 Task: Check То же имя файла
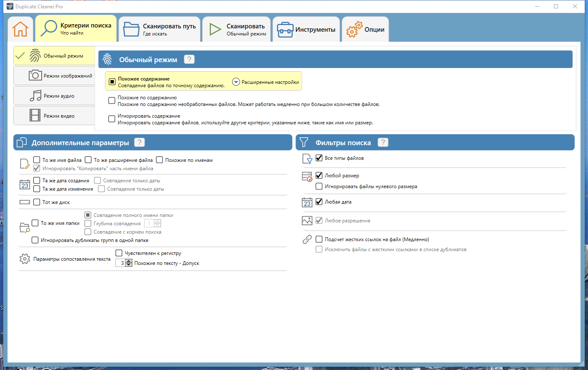coord(37,160)
